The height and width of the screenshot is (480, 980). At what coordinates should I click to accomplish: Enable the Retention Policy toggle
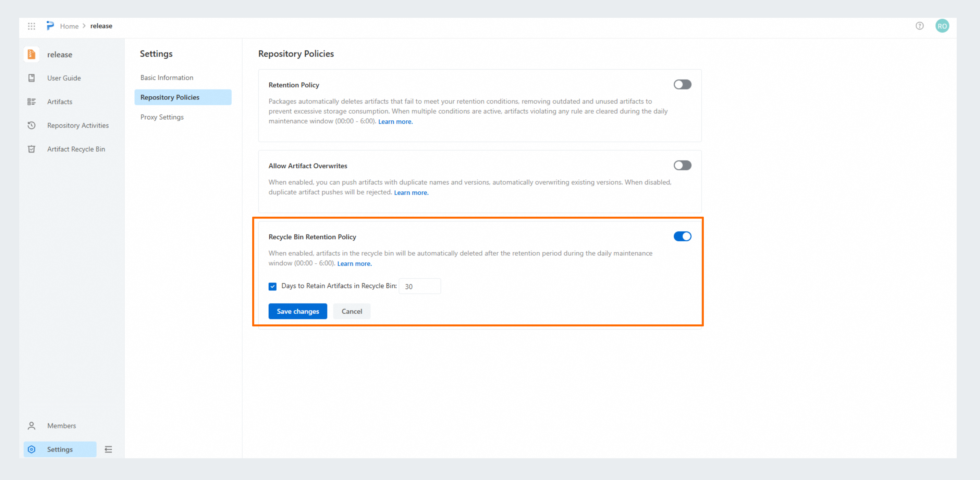[x=682, y=84]
